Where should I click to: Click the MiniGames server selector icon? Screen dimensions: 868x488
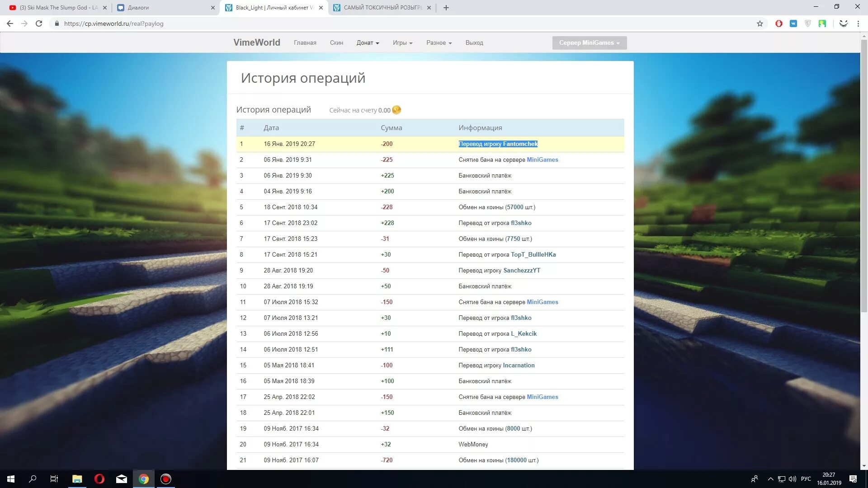click(589, 42)
